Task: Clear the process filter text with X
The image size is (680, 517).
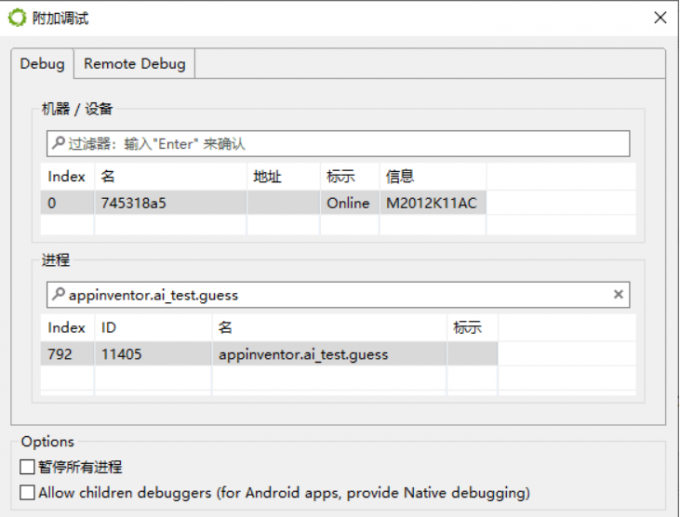Action: (618, 295)
